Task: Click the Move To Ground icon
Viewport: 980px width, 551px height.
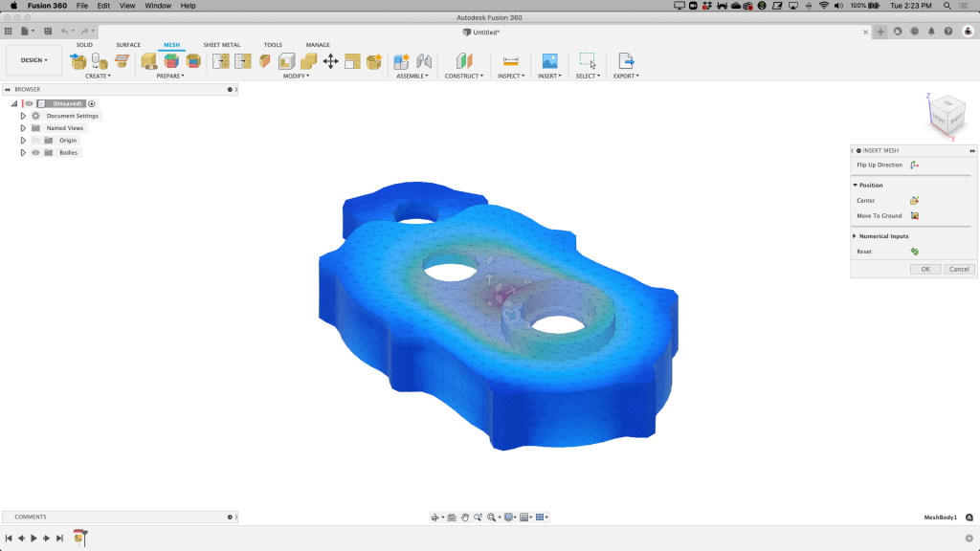Action: [912, 215]
